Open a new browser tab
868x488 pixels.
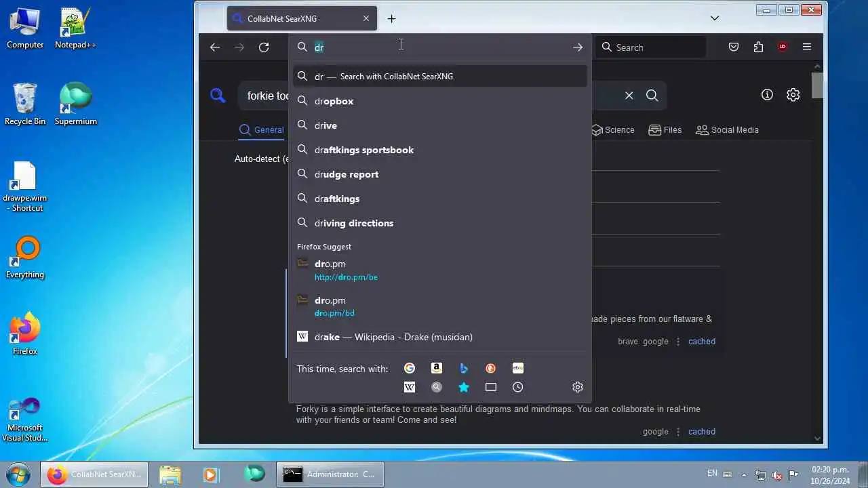point(391,19)
